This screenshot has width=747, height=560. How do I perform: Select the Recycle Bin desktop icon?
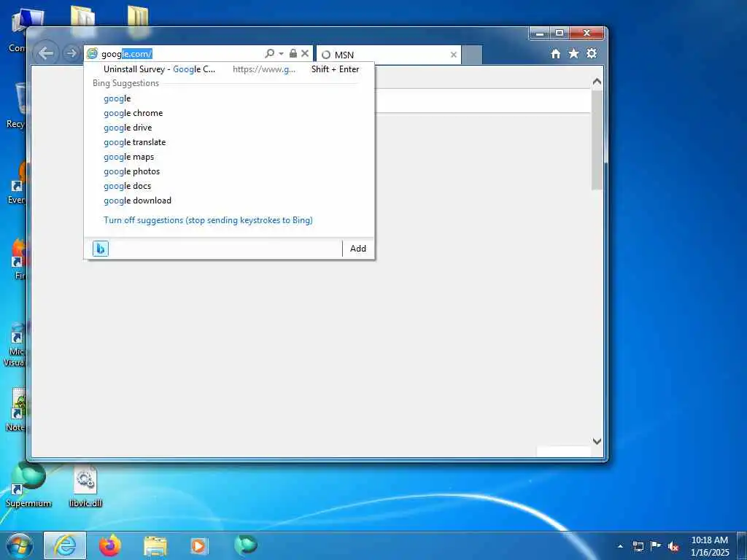tap(15, 106)
